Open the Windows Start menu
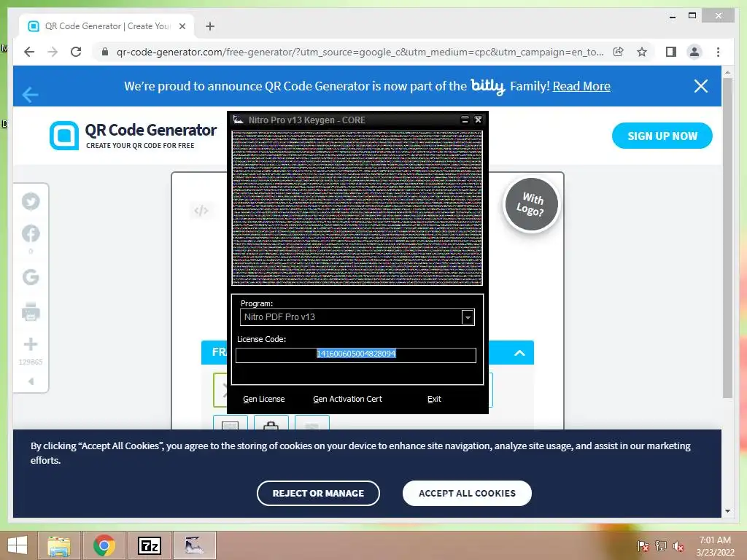The image size is (747, 560). point(18,545)
